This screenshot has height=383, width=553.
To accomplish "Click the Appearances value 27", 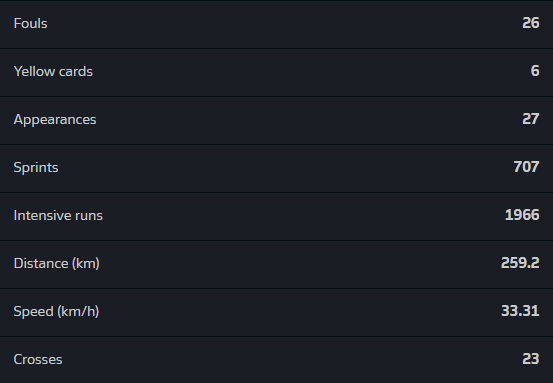I will (x=531, y=119).
